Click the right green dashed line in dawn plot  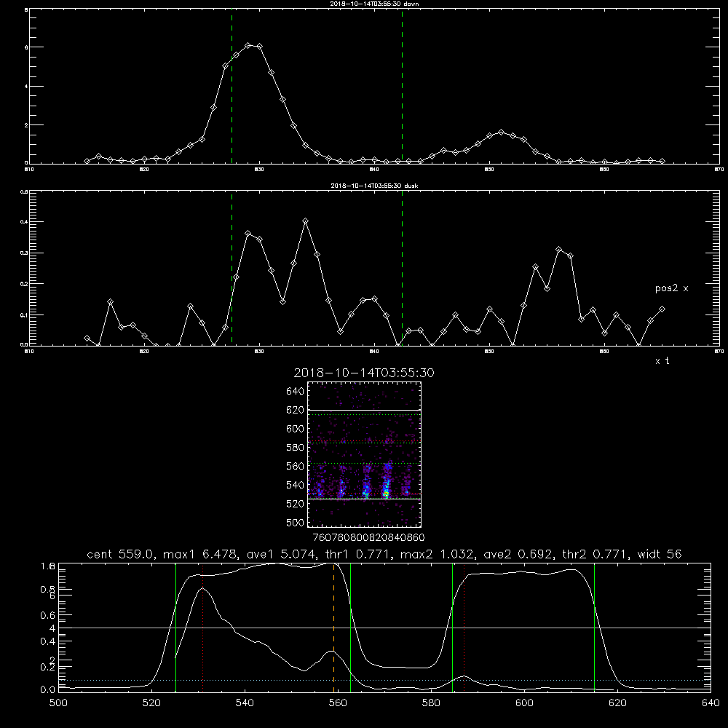[402, 87]
